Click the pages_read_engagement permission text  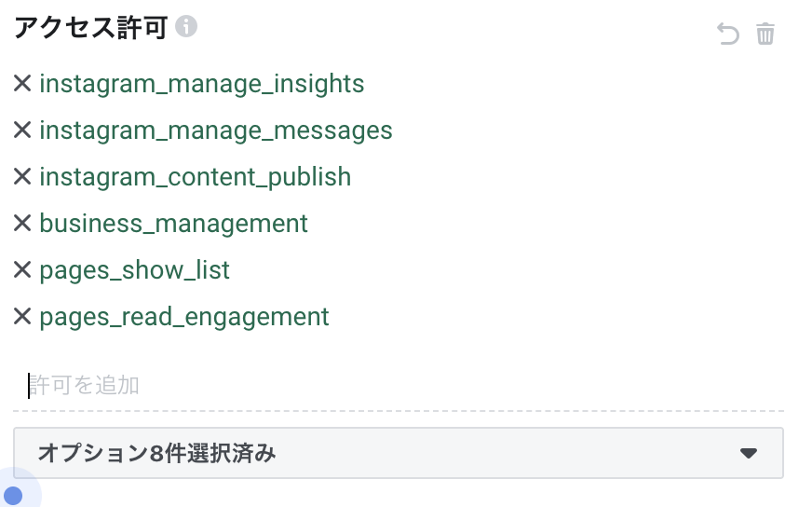(x=184, y=317)
